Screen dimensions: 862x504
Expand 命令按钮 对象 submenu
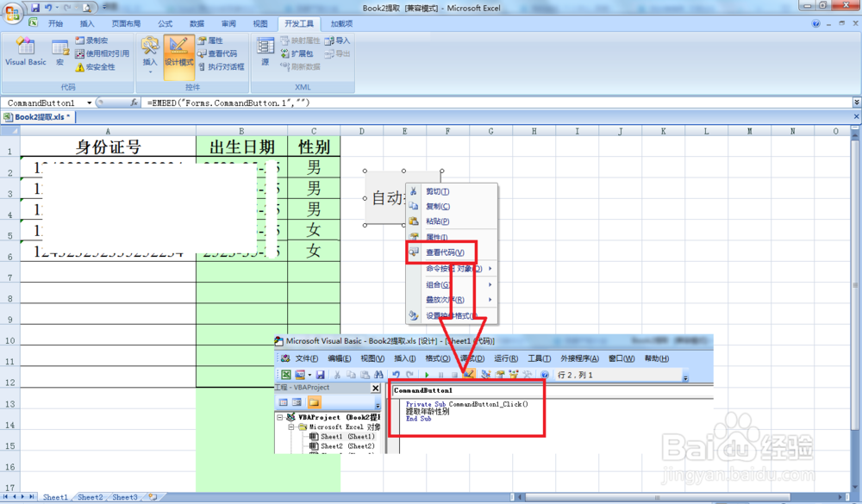(x=453, y=269)
